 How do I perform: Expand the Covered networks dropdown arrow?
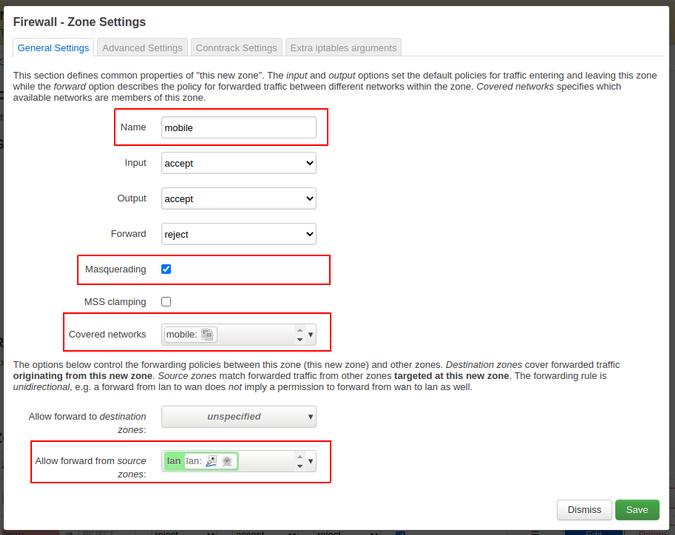pyautogui.click(x=311, y=335)
